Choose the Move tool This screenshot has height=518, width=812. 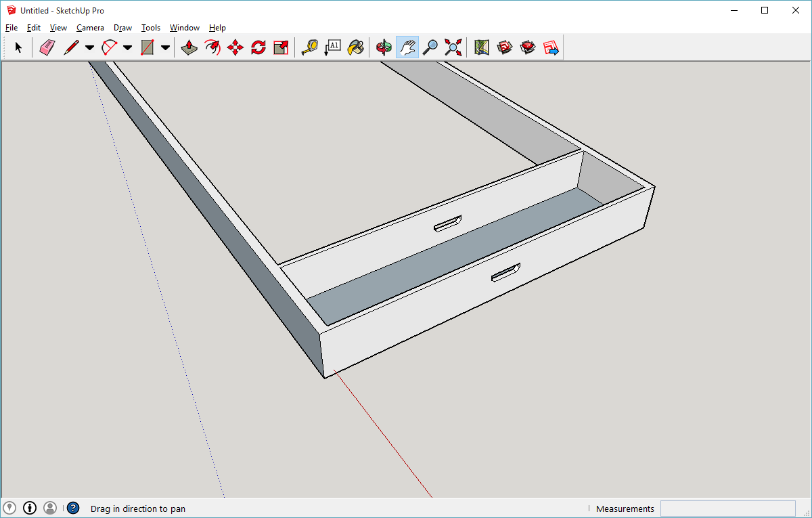[235, 47]
